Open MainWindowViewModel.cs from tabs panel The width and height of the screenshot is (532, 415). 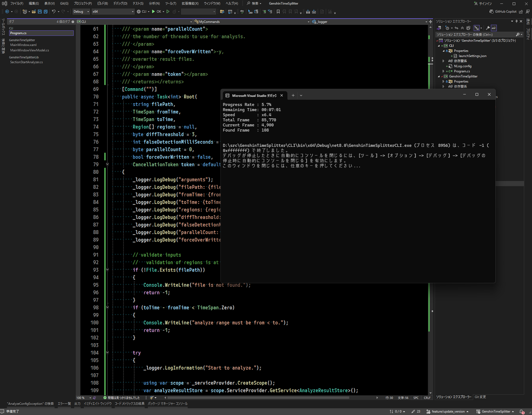click(x=30, y=50)
